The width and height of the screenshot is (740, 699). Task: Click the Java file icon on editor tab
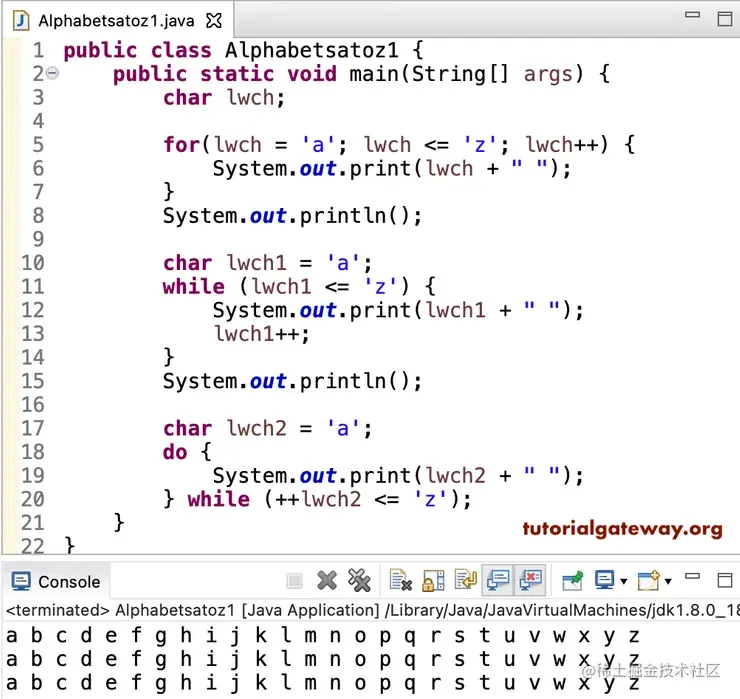[21, 21]
